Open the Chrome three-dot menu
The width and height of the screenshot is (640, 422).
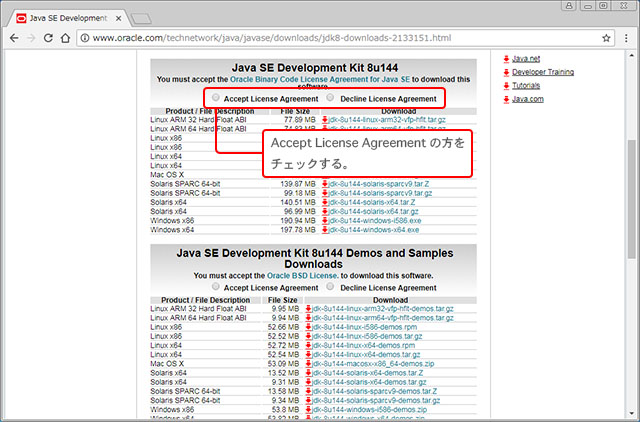click(626, 38)
